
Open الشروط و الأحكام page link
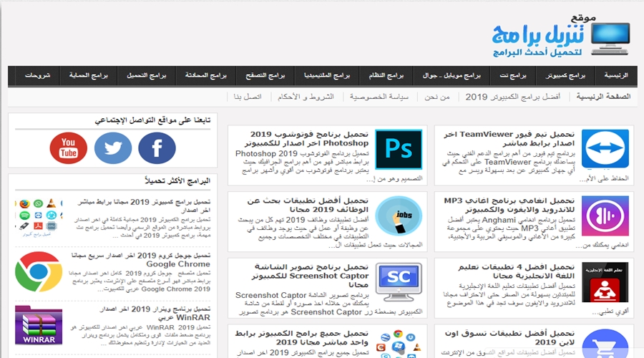(306, 97)
